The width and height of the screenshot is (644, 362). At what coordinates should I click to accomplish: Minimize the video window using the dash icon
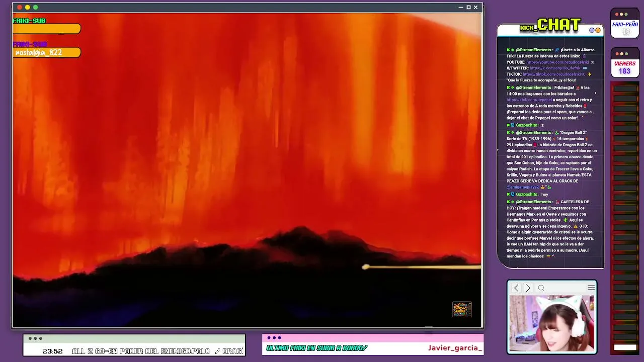[x=461, y=8]
